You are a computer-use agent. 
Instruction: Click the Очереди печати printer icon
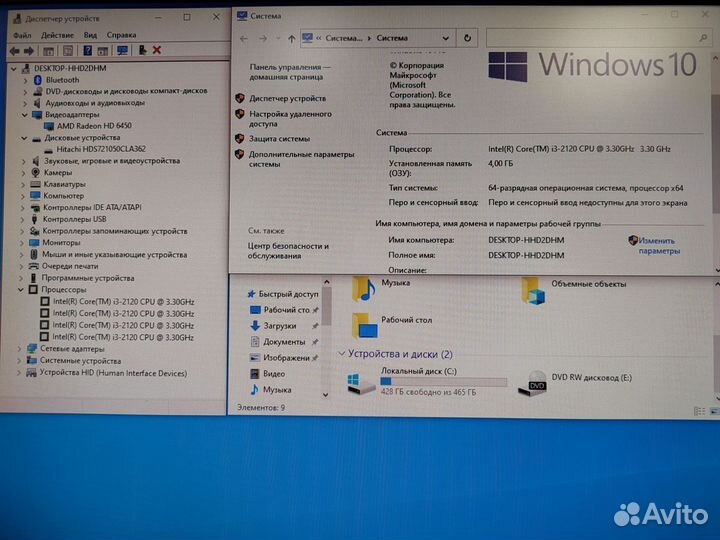[34, 266]
